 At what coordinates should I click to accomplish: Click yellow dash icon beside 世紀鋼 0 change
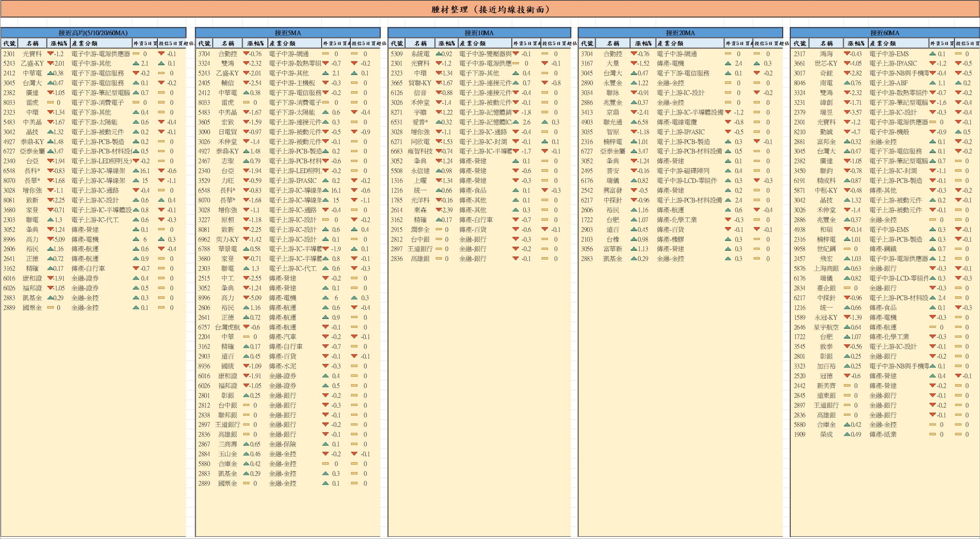[847, 249]
